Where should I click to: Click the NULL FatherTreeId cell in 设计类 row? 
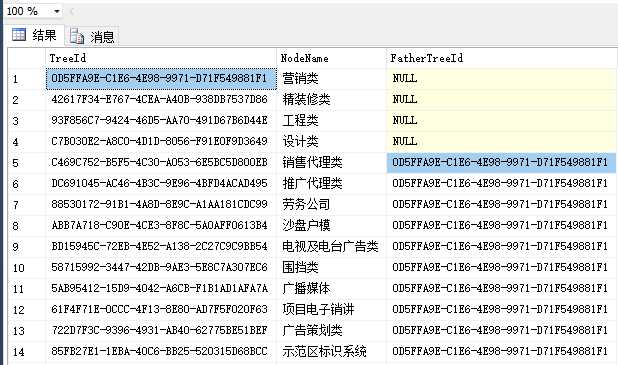[502, 142]
